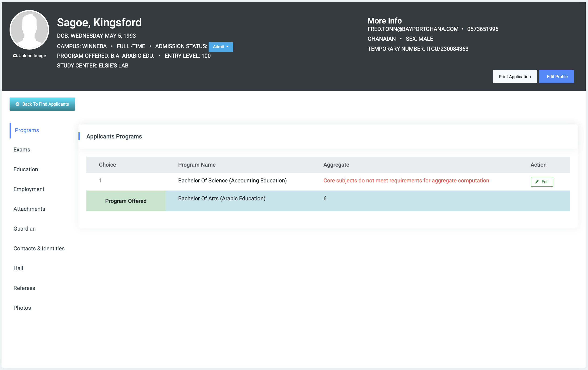Viewport: 588px width, 370px height.
Task: Click the More Info heading
Action: [x=384, y=21]
